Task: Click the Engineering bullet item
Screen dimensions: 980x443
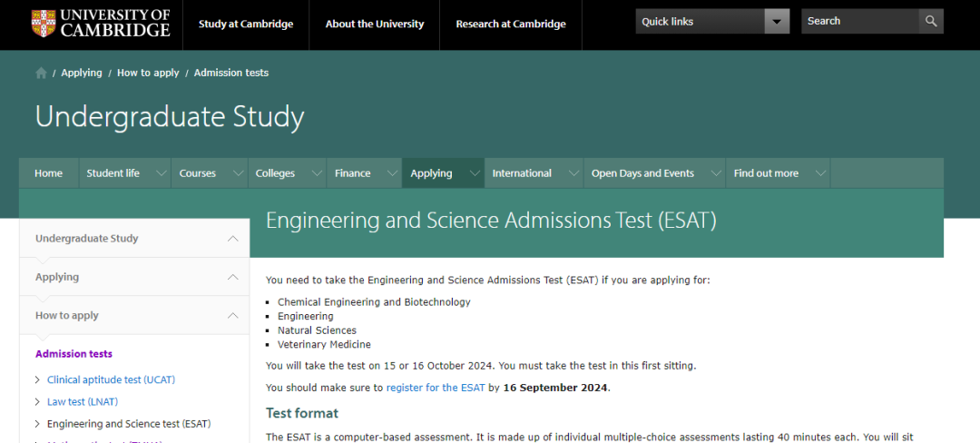Action: pyautogui.click(x=305, y=316)
